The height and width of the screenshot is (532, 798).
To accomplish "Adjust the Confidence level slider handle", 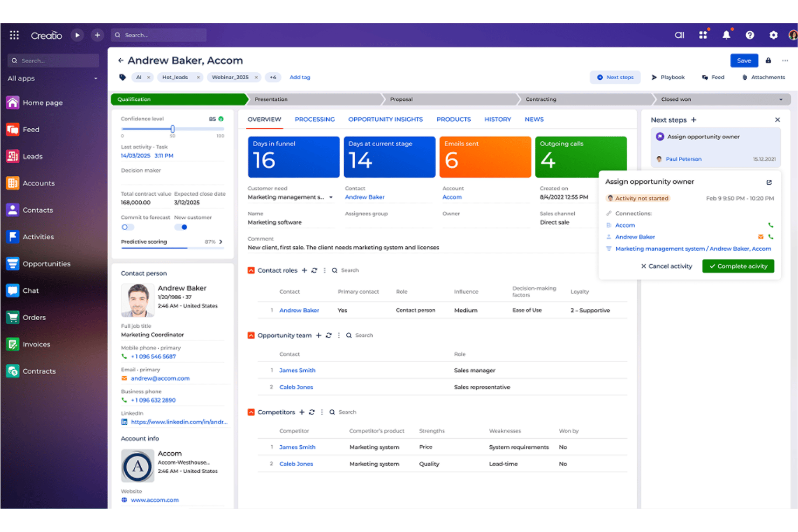I will pos(173,129).
